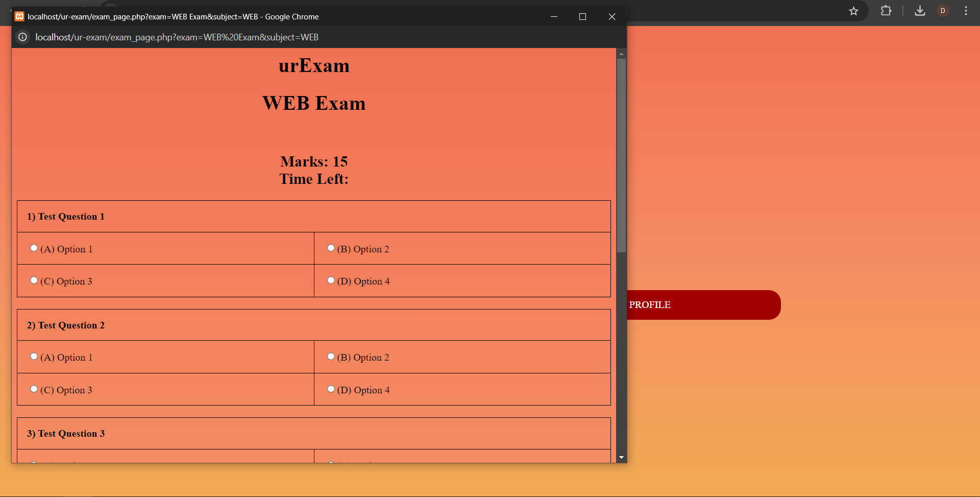Click the PROFILE button
This screenshot has width=980, height=497.
(x=703, y=305)
